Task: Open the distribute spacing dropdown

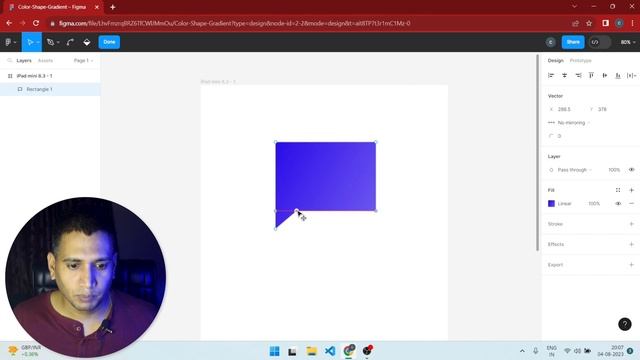Action: coord(631,76)
